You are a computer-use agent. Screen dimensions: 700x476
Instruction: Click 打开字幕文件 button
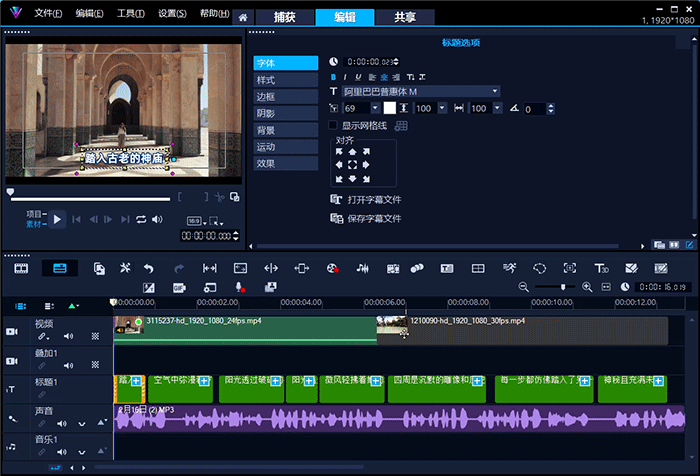click(366, 200)
